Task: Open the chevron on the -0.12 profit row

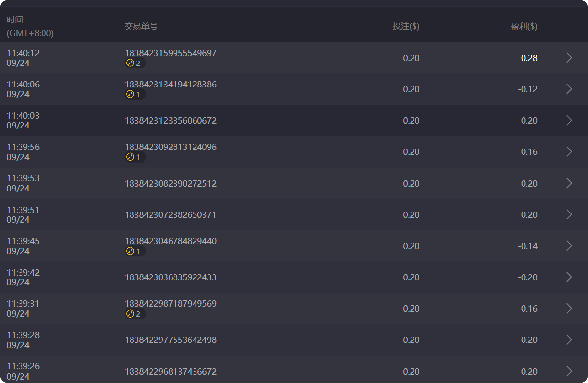Action: (x=568, y=89)
